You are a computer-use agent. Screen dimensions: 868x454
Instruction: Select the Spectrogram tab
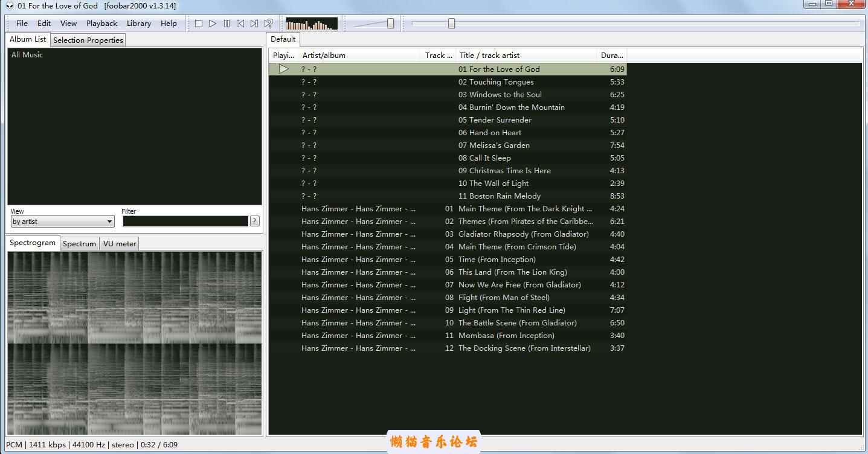tap(33, 243)
